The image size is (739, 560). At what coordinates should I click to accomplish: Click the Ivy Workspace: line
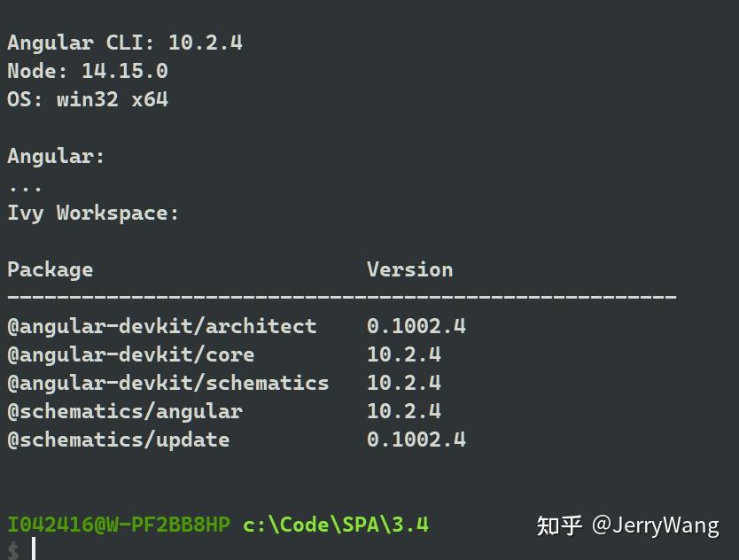[93, 213]
